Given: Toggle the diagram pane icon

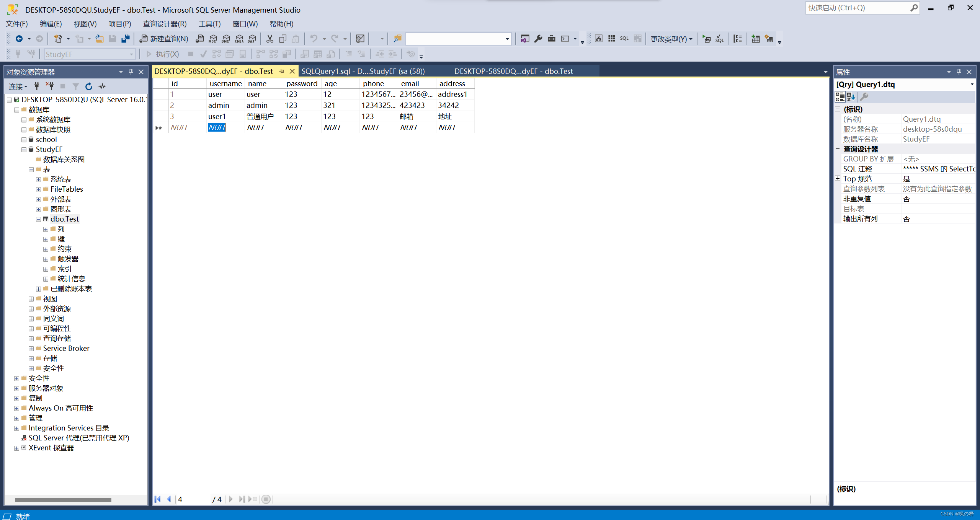Looking at the screenshot, I should point(599,39).
